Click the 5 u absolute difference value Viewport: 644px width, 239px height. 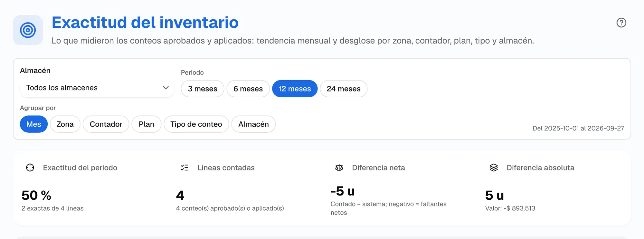[495, 195]
